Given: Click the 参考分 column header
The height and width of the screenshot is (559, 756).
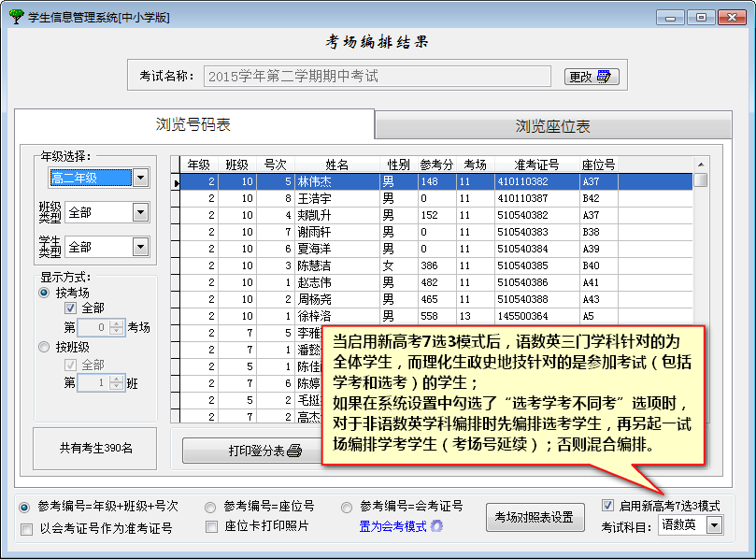Looking at the screenshot, I should [x=436, y=165].
